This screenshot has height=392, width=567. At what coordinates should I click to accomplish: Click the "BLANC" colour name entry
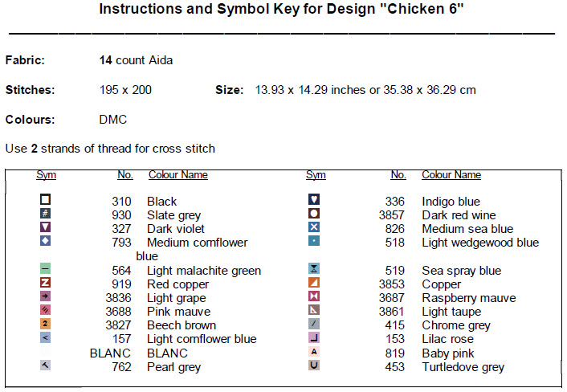tap(167, 353)
